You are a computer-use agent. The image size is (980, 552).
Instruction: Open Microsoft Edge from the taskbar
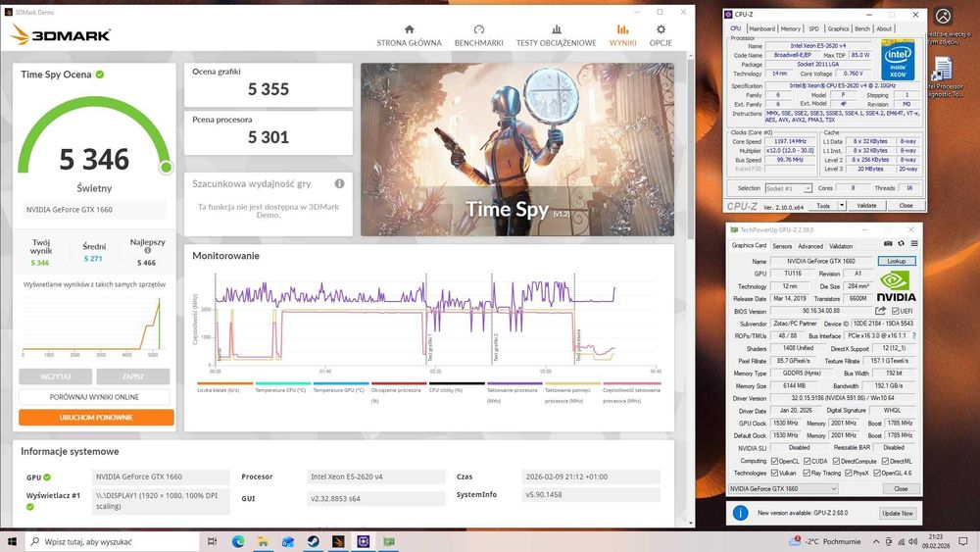[x=238, y=541]
